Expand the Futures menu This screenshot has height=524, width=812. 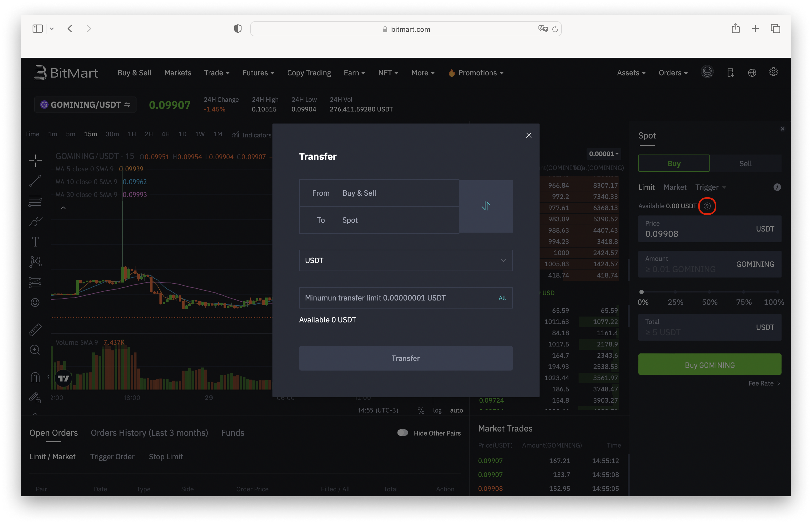coord(258,73)
